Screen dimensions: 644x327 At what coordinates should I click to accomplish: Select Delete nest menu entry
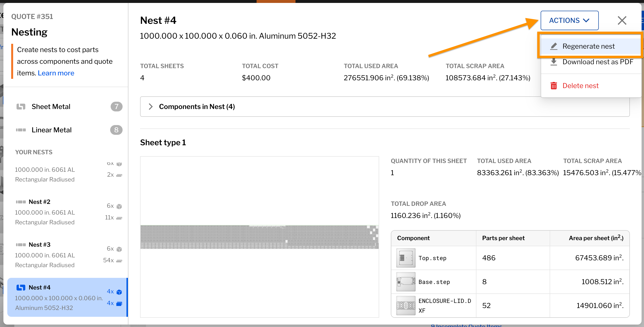[x=580, y=86]
